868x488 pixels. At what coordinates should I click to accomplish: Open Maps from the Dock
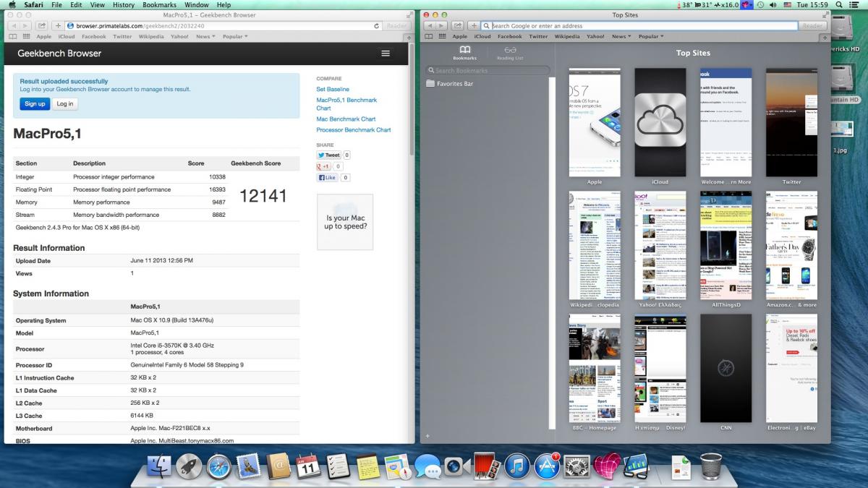tap(398, 467)
